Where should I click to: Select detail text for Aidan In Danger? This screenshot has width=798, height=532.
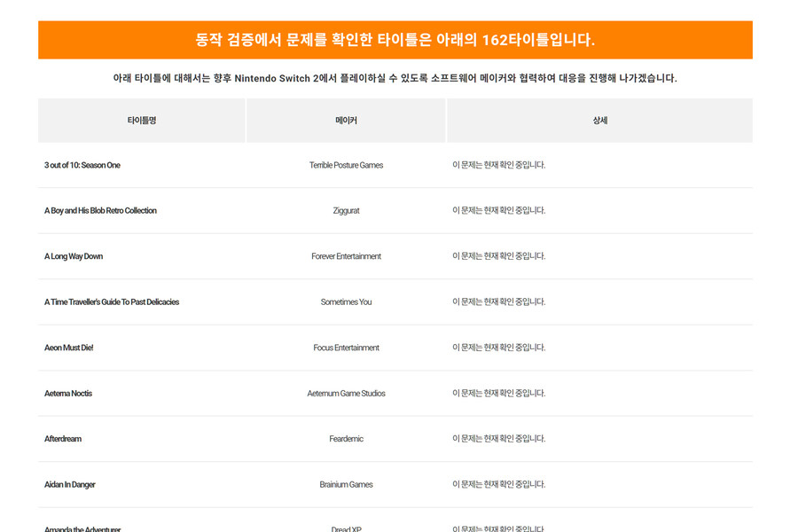498,485
